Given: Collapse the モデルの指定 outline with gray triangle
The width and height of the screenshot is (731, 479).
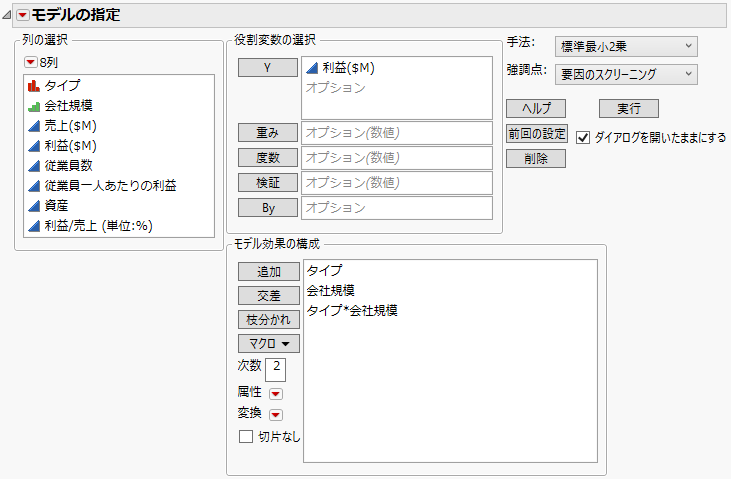Looking at the screenshot, I should (7, 15).
